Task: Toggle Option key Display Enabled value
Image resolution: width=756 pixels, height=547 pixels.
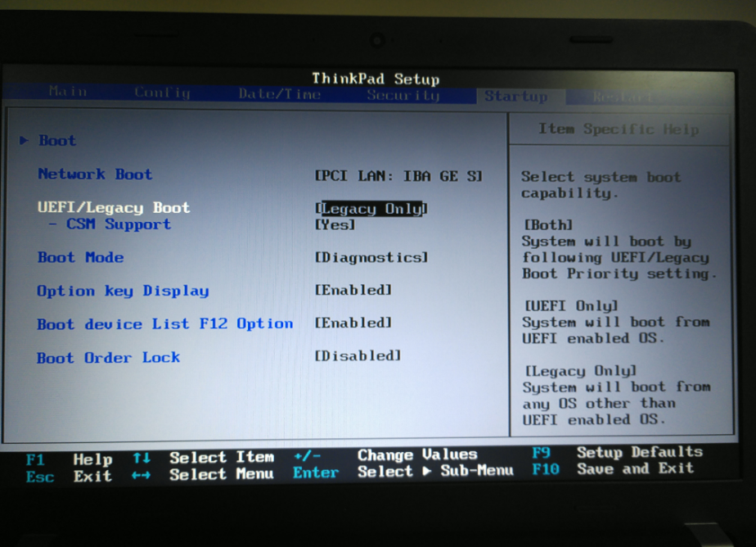Action: coord(353,290)
